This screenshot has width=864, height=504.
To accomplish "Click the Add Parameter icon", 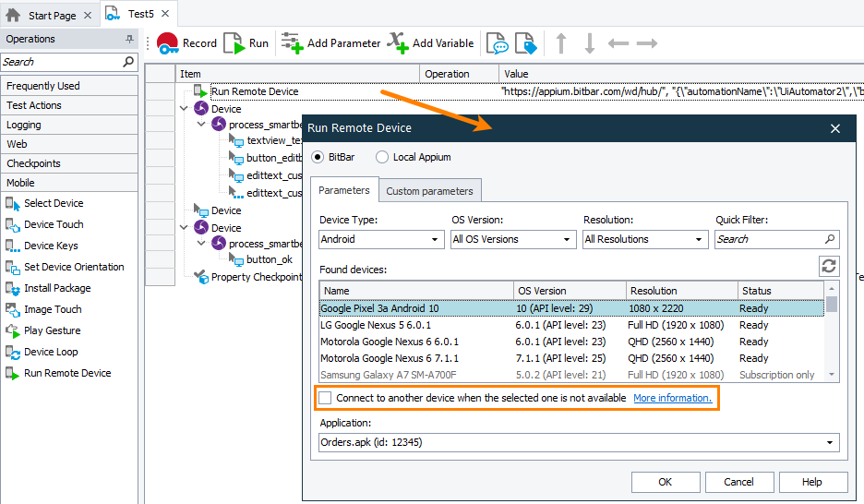I will click(292, 43).
